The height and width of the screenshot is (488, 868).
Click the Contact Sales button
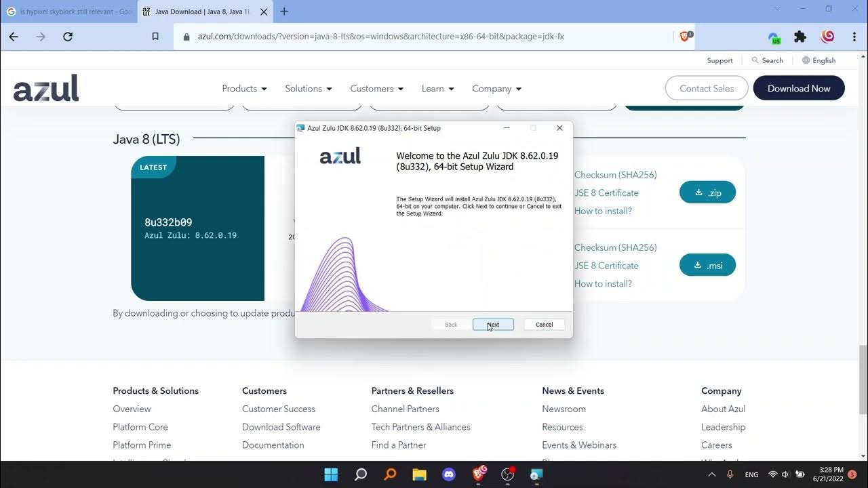click(x=707, y=88)
